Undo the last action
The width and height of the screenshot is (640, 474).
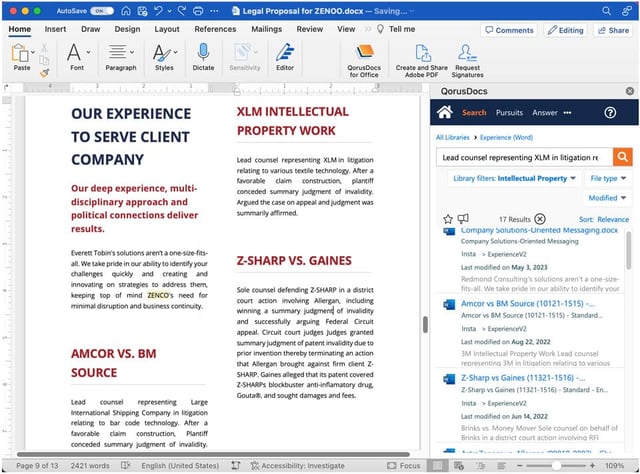click(x=158, y=11)
